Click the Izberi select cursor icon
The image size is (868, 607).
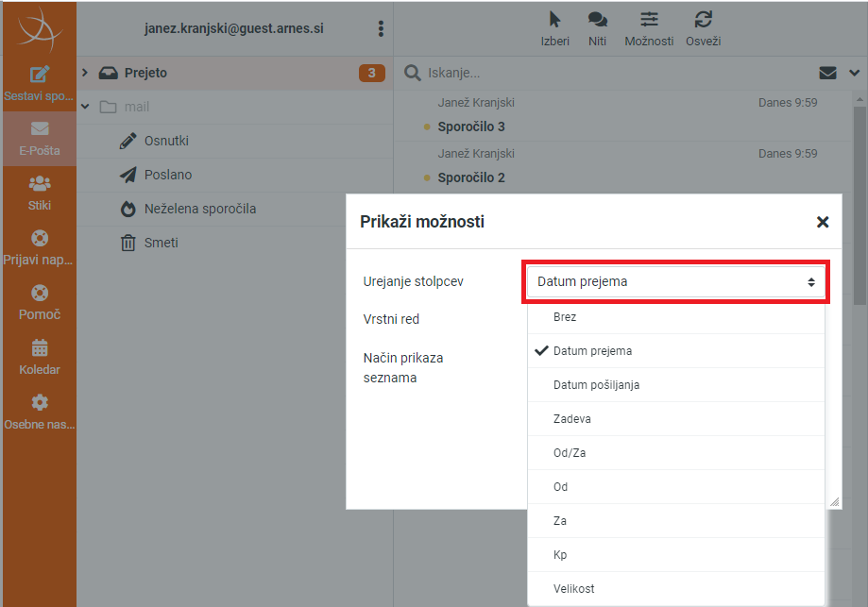(554, 20)
